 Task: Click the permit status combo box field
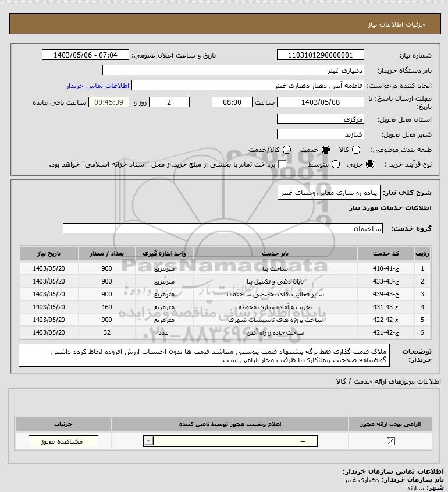230,441
